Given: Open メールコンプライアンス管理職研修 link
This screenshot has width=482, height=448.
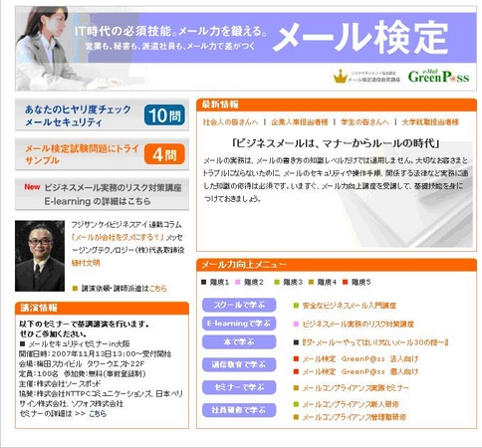Looking at the screenshot, I should [x=355, y=417].
